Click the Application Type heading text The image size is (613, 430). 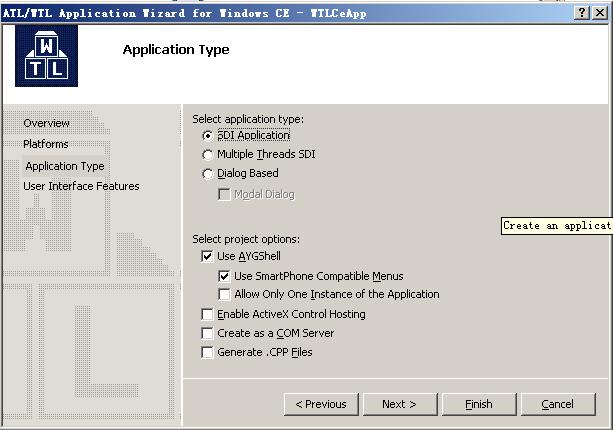[176, 50]
